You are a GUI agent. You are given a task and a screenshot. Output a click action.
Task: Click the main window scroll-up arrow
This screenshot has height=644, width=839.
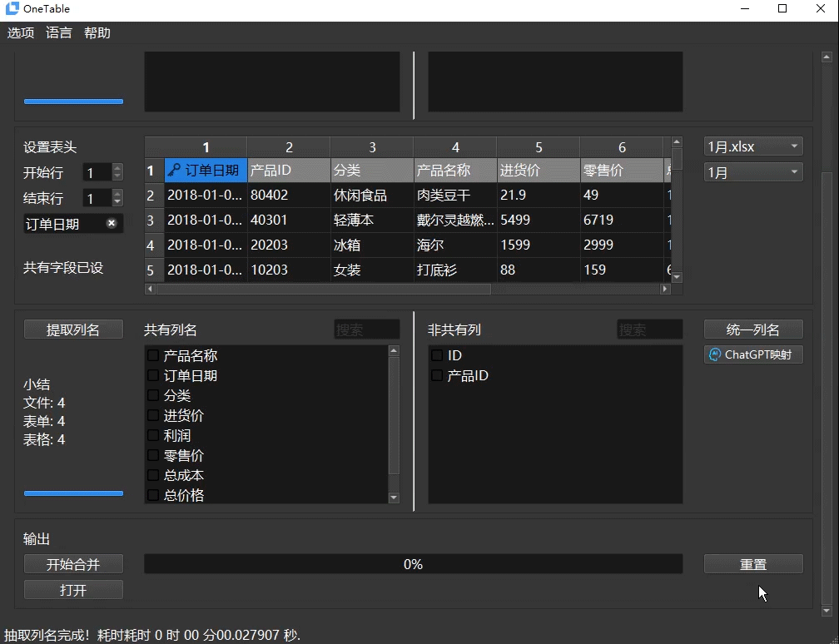click(827, 57)
